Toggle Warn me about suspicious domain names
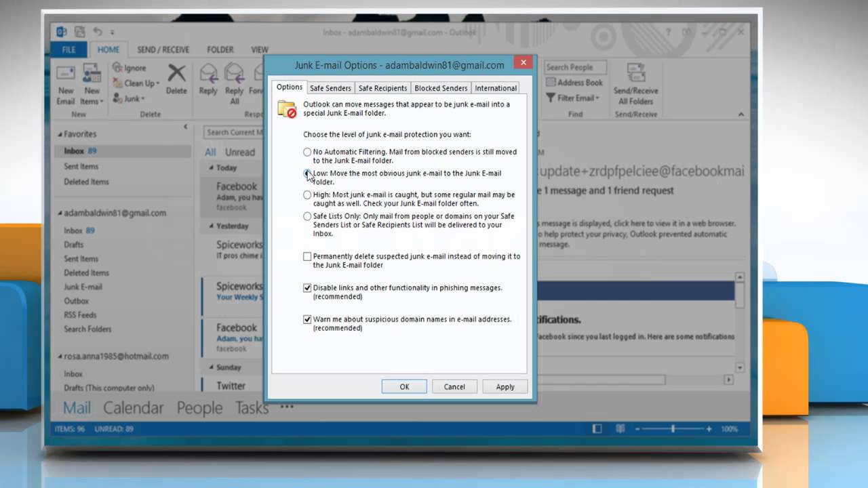Image resolution: width=868 pixels, height=488 pixels. tap(307, 319)
